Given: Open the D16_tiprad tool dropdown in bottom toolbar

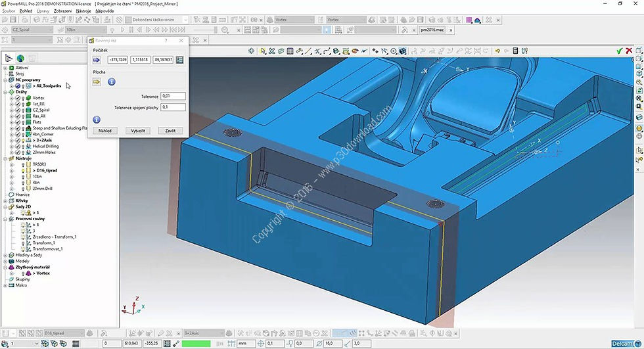Looking at the screenshot, I should pos(81,333).
